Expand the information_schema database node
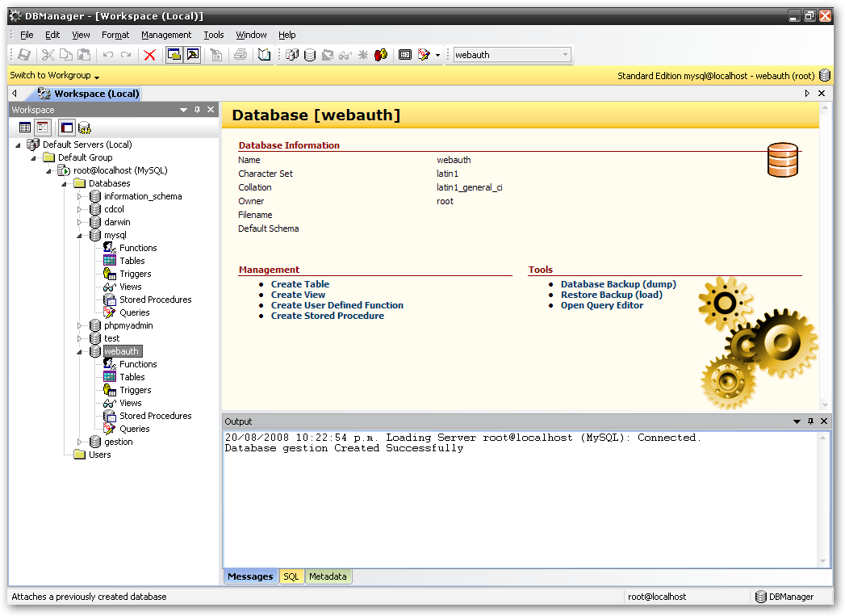This screenshot has width=845, height=616. [x=80, y=197]
